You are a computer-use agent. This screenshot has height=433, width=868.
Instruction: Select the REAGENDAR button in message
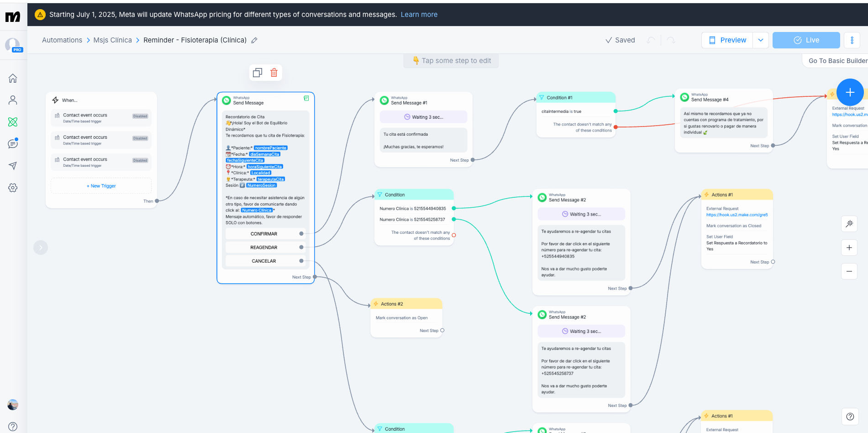pyautogui.click(x=264, y=248)
